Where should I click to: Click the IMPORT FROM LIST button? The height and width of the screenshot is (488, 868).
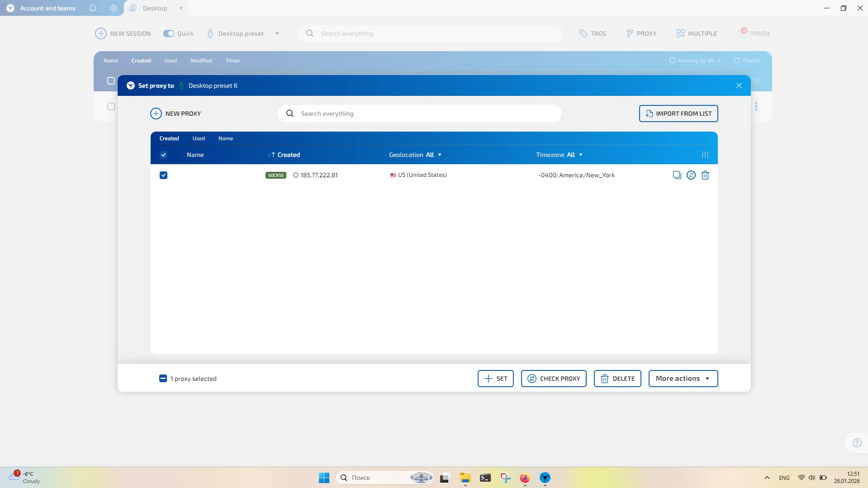click(x=678, y=114)
